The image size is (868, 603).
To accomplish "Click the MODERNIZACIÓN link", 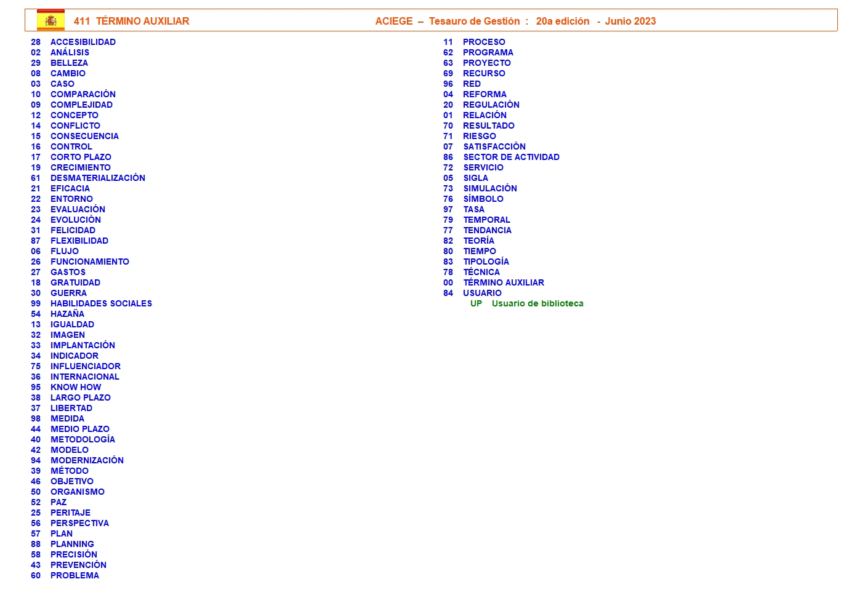I will coord(87,460).
